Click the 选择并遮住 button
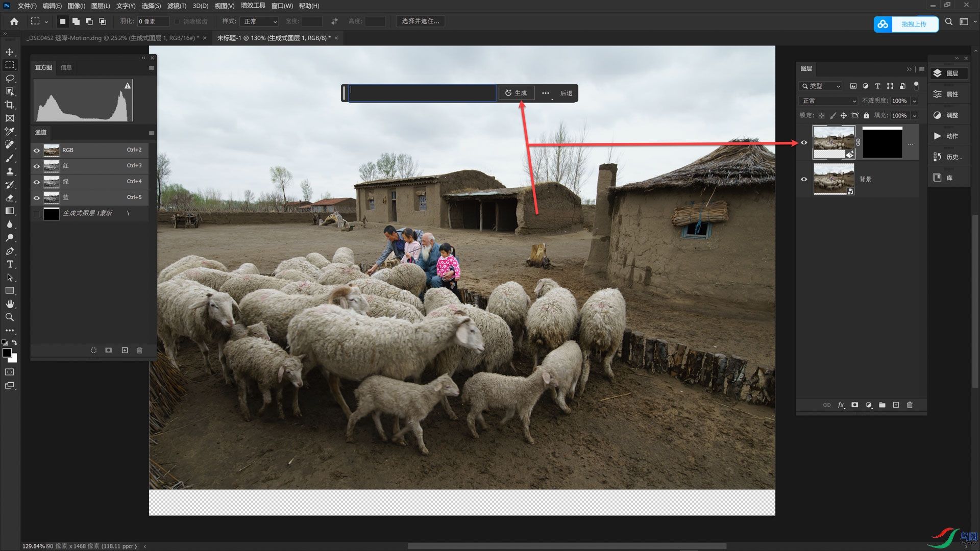This screenshot has height=551, width=980. 420,21
